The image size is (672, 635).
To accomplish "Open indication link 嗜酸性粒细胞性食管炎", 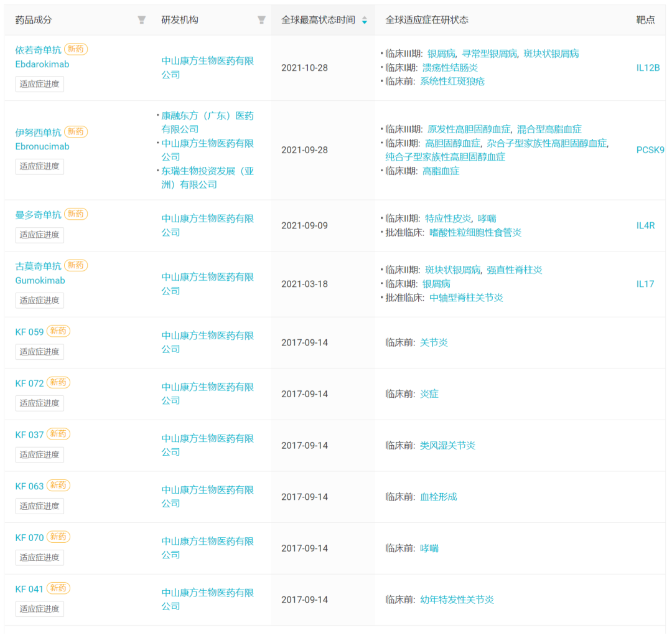I will tap(475, 232).
